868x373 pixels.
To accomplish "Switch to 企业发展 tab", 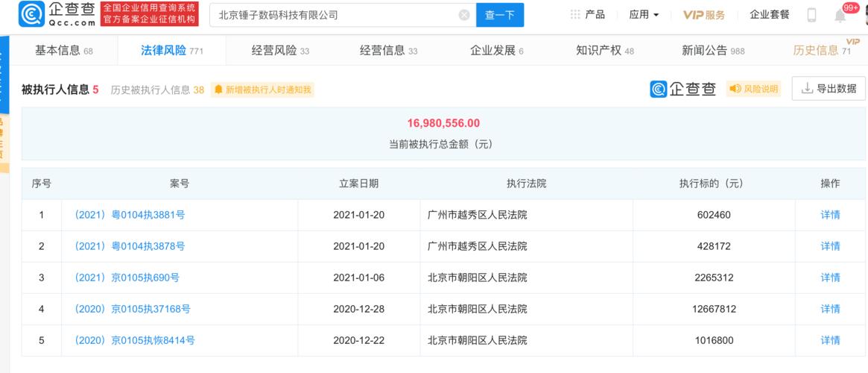I will pyautogui.click(x=496, y=51).
